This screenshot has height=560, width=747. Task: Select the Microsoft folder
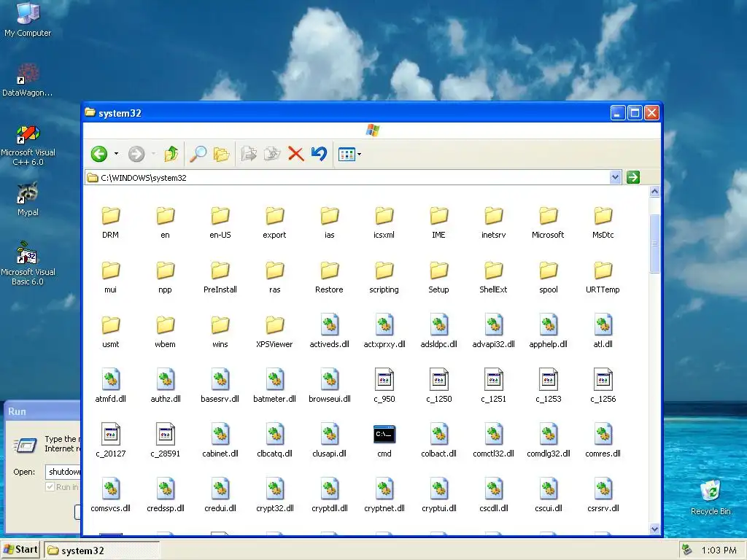click(x=549, y=222)
